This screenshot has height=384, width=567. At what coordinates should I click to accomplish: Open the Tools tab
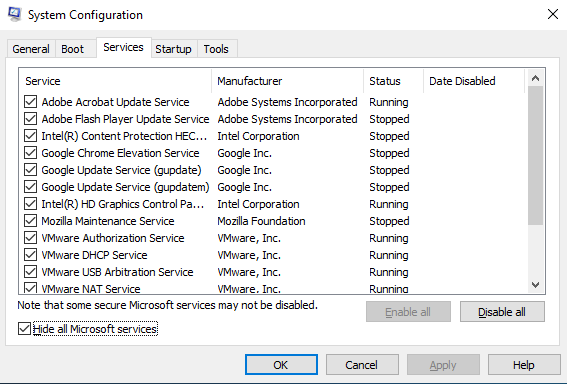216,49
